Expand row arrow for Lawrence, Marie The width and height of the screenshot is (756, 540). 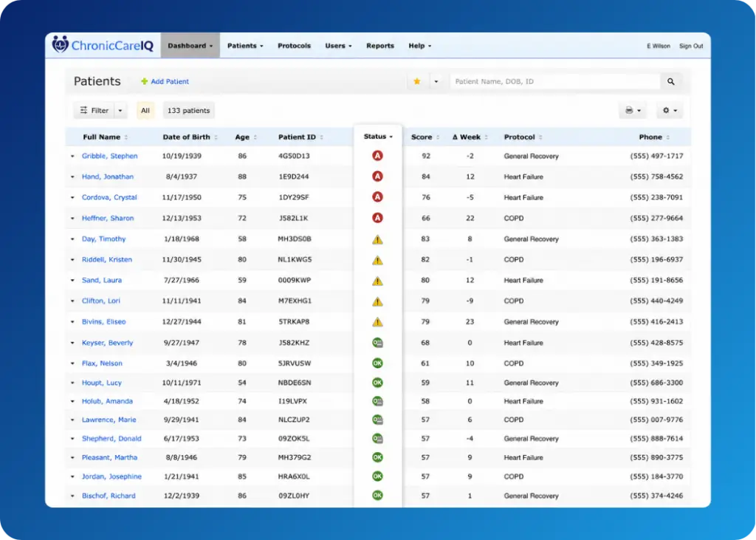click(x=72, y=420)
